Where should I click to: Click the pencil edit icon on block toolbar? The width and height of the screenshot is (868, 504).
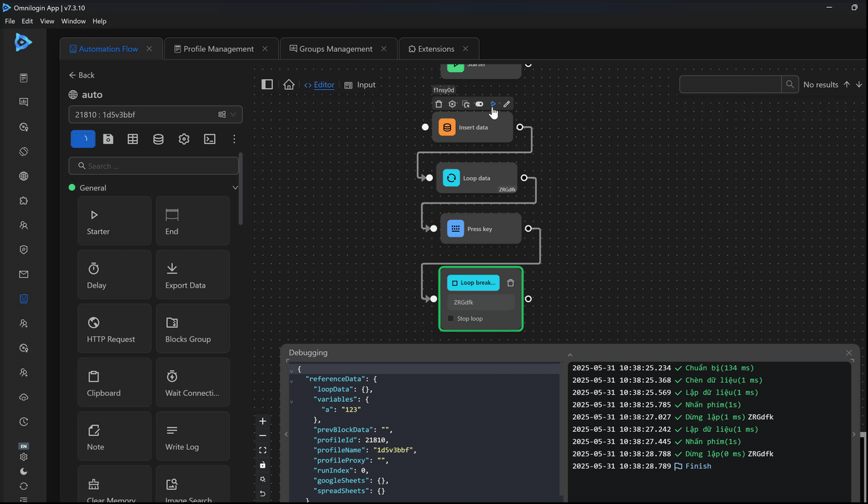pyautogui.click(x=506, y=104)
